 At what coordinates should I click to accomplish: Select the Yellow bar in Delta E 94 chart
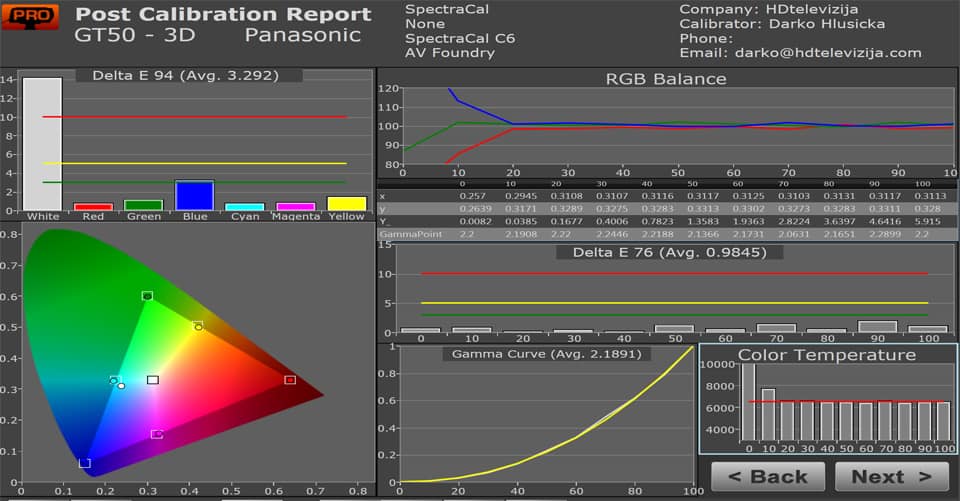347,203
